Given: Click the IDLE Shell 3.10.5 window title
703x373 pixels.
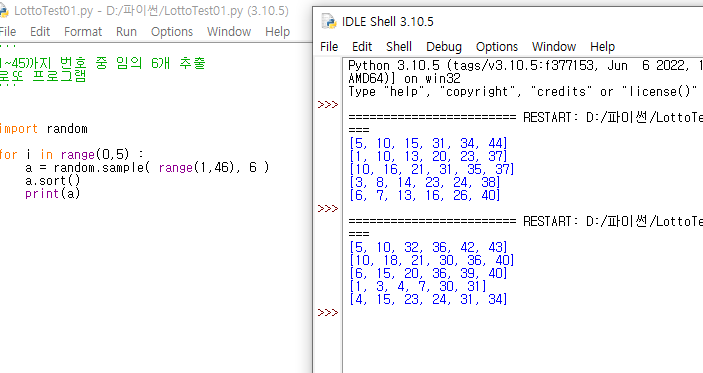Looking at the screenshot, I should tap(388, 22).
